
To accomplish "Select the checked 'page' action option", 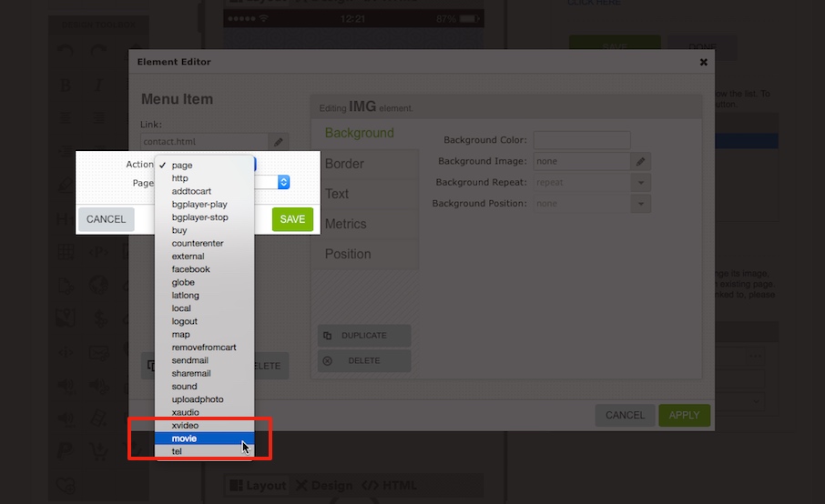I will (204, 165).
